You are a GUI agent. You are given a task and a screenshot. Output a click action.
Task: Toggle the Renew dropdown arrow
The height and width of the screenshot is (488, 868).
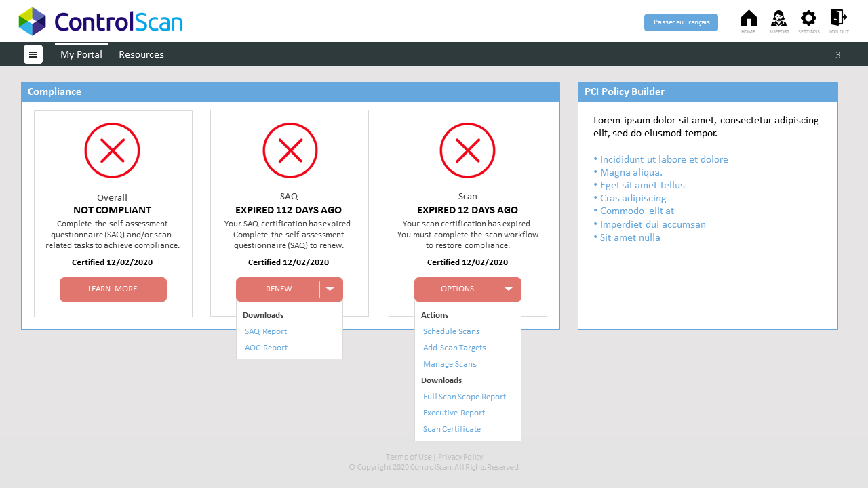pos(330,289)
